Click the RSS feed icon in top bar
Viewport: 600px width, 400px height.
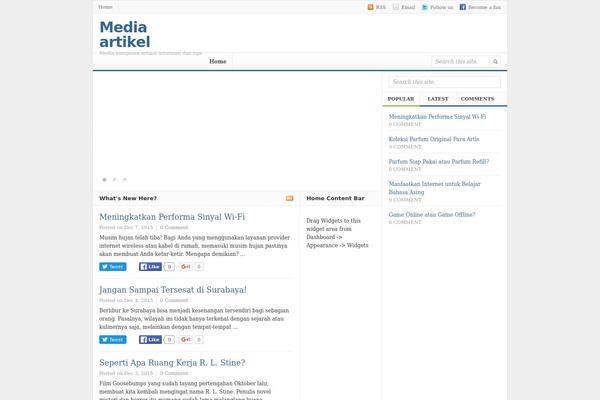pyautogui.click(x=370, y=7)
